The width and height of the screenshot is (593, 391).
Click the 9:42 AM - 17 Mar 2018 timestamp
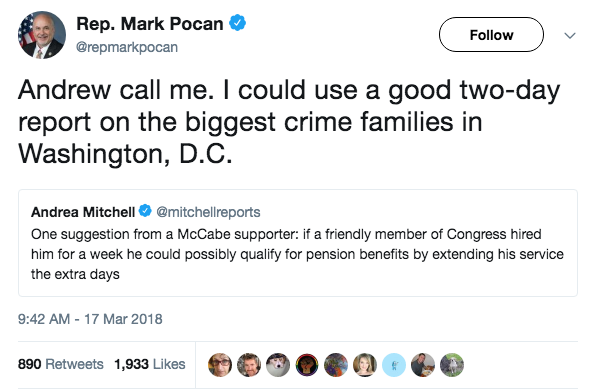click(x=90, y=319)
